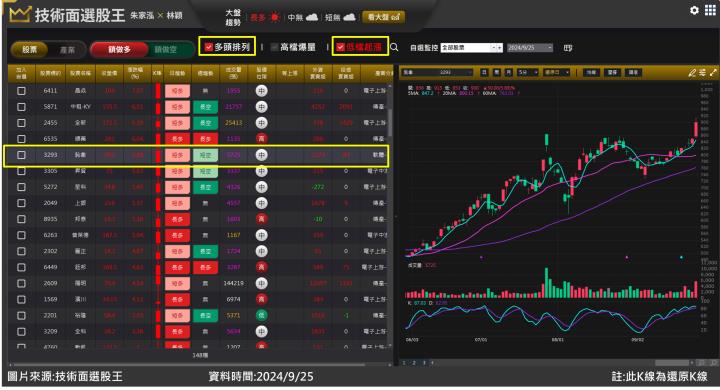Click the 中 circle badge in row 6411
The height and width of the screenshot is (390, 720).
pos(261,91)
